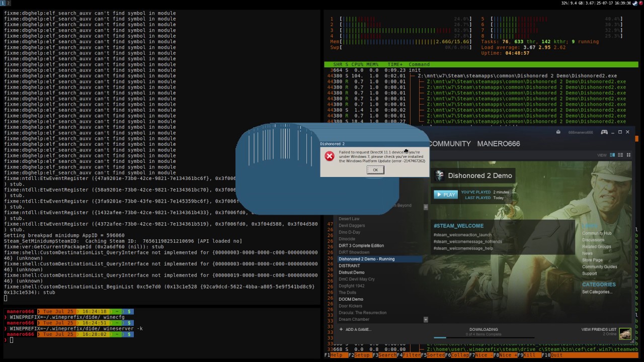Screen dimensions: 644x362
Task: Click #steam_welcomeaction_launch text
Action: point(462,235)
